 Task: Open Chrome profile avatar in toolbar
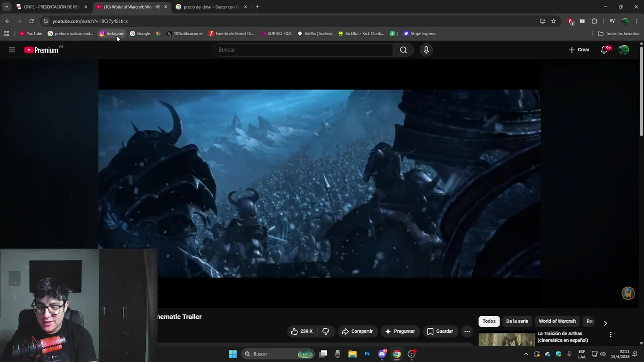(x=624, y=21)
